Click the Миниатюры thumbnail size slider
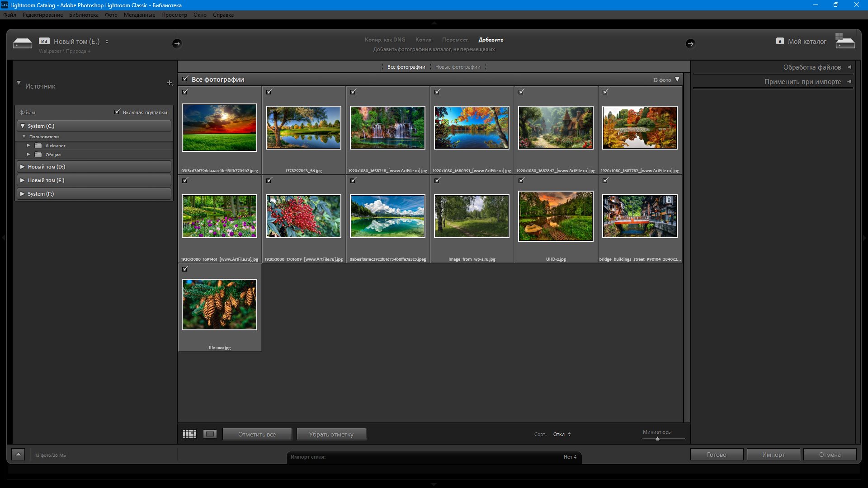Screen dimensions: 868x488 [x=657, y=439]
